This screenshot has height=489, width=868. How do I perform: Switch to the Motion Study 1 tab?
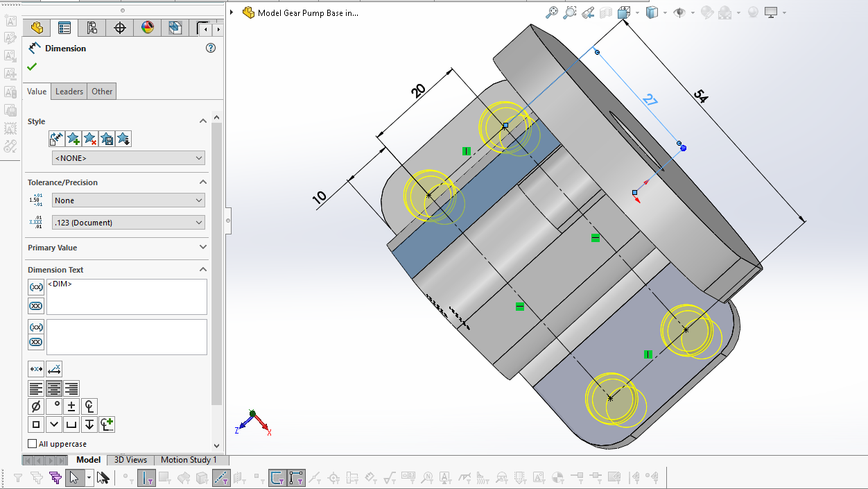coord(189,460)
